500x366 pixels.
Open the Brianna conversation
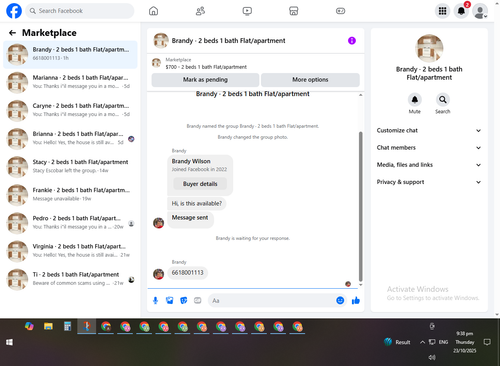click(70, 139)
